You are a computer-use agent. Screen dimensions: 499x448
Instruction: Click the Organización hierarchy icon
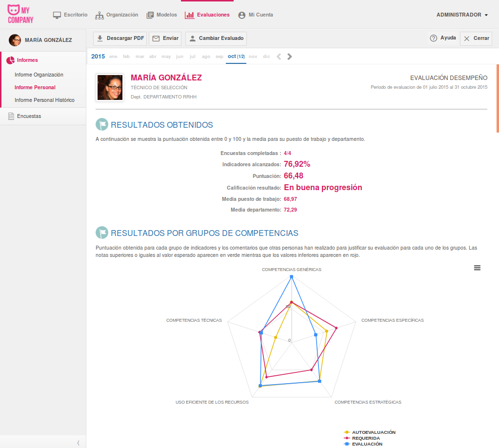pyautogui.click(x=100, y=16)
